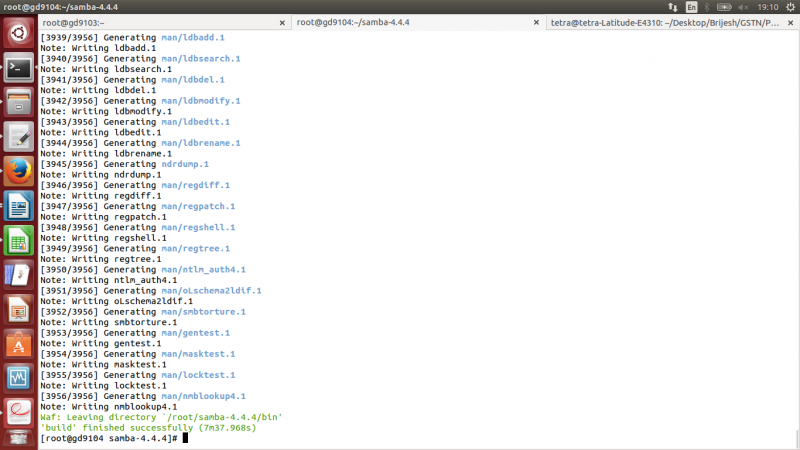Image resolution: width=800 pixels, height=450 pixels.
Task: Click the terminal scrollbar on right edge
Action: [x=797, y=440]
